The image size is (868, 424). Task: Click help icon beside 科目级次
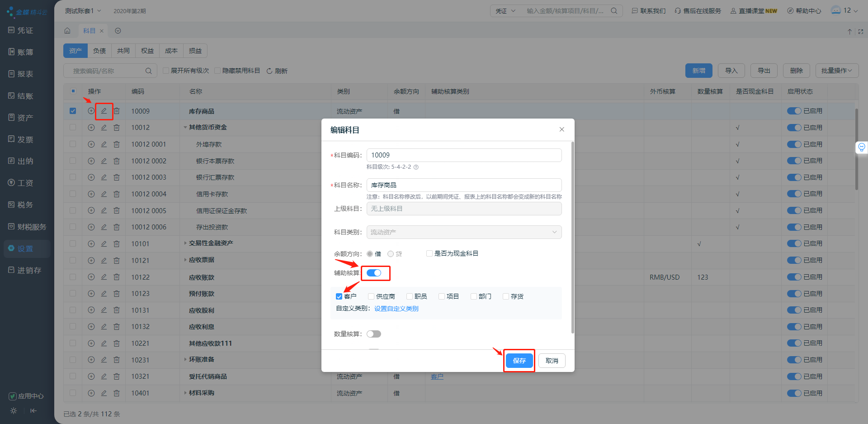[x=416, y=167]
